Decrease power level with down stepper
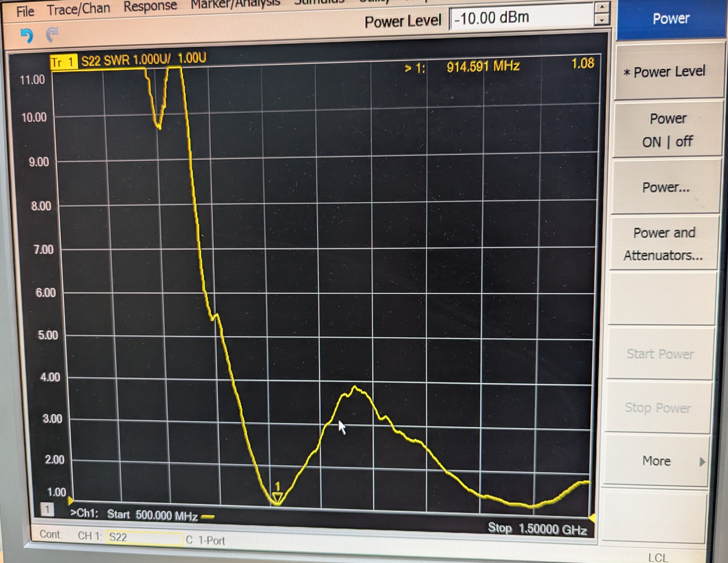Viewport: 728px width, 563px height. pos(602,20)
